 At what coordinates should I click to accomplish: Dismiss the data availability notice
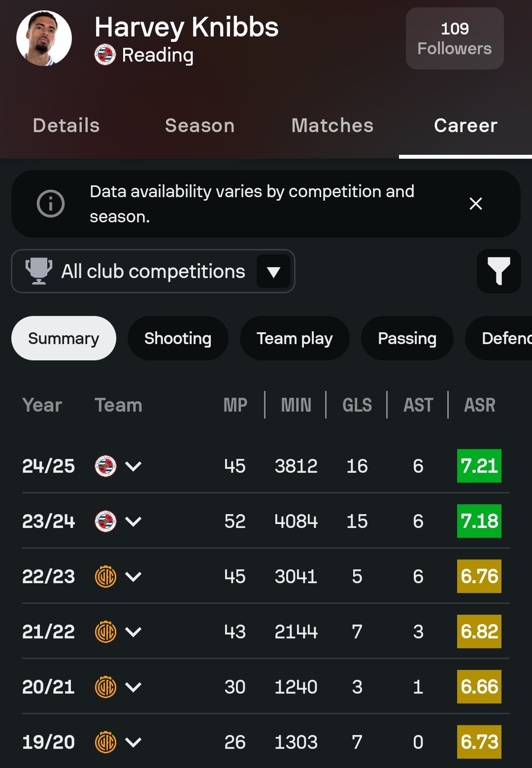(x=476, y=204)
